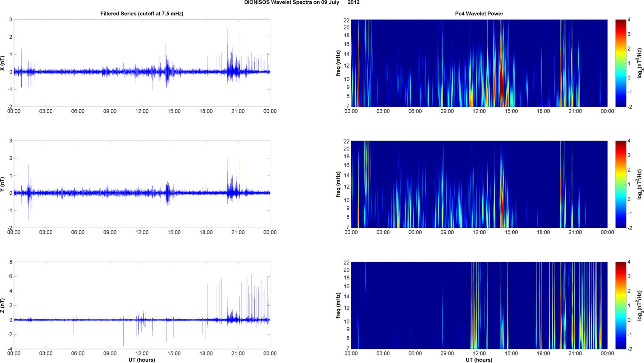Viewport: 644px width, 363px height.
Task: Click the "22" frequency tick on the X spectrogram
Action: coord(346,20)
